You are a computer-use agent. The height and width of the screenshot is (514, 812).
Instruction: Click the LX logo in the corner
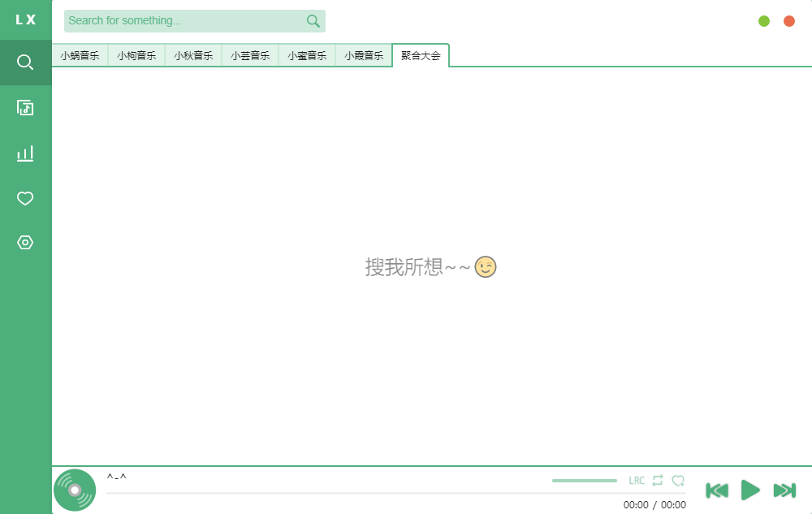coord(25,19)
